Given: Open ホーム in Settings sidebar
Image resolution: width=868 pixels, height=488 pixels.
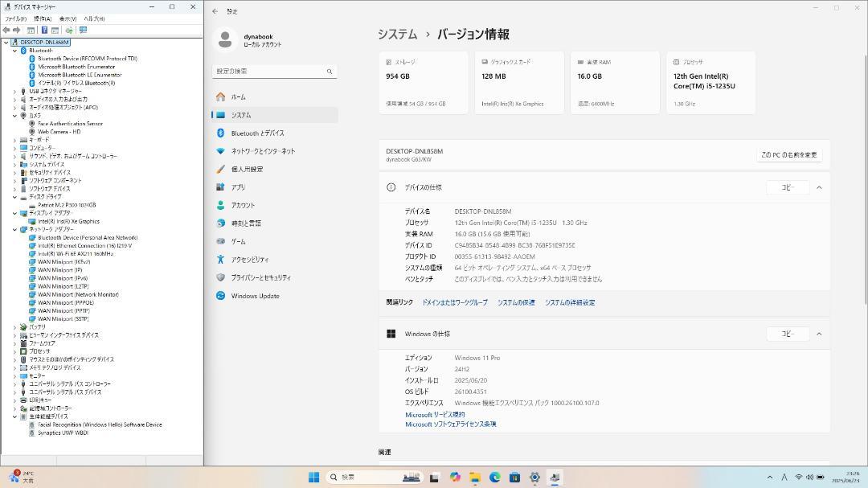Looking at the screenshot, I should [275, 97].
